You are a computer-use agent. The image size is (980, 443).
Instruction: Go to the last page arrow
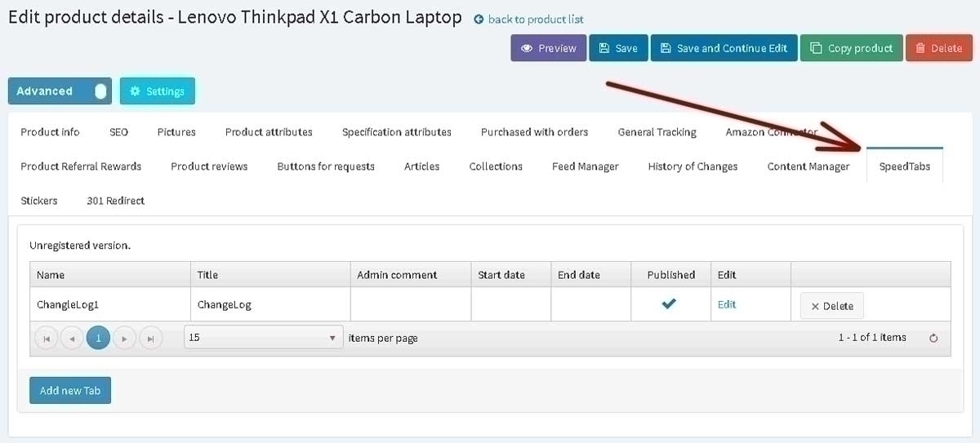[150, 338]
